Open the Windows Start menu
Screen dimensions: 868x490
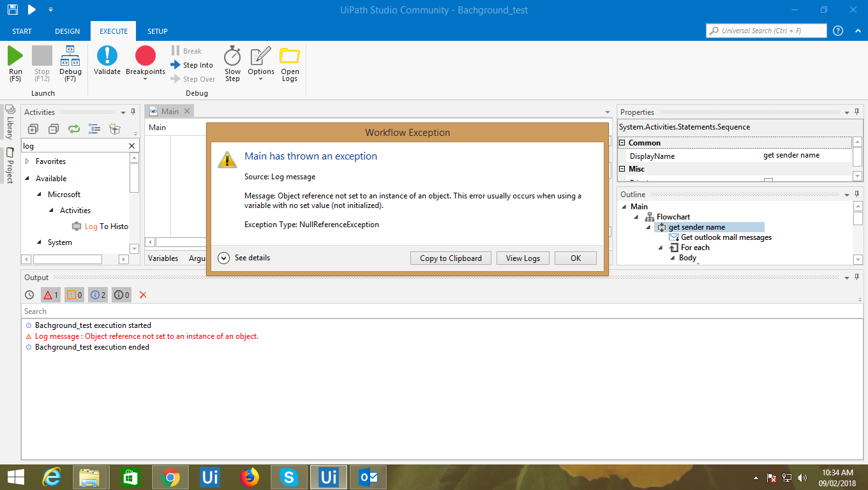[15, 477]
